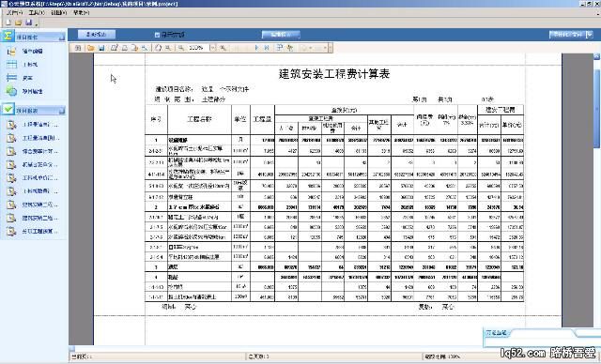This screenshot has width=601, height=364.
Task: Open the dropdown at right of blue header
Action: pyautogui.click(x=590, y=35)
